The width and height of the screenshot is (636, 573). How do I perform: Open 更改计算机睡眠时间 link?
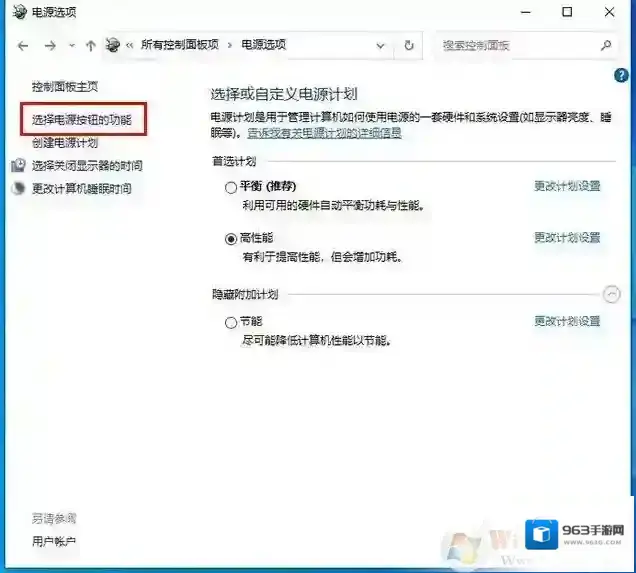(82, 189)
